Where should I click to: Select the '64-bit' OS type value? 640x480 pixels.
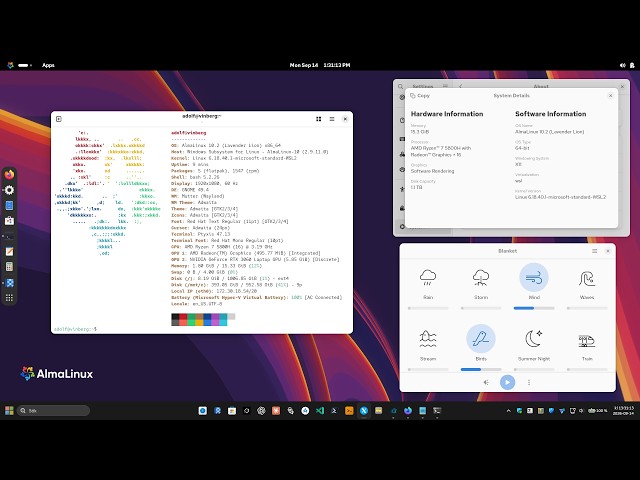(522, 148)
